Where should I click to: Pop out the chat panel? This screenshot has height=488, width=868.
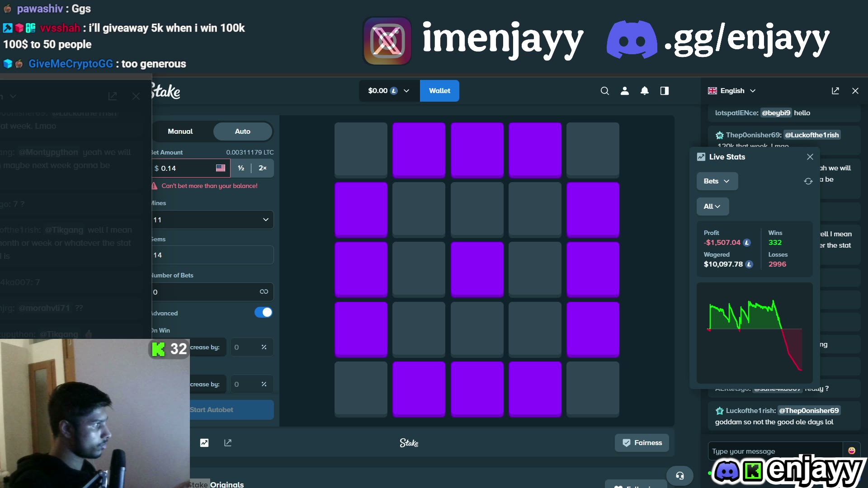pyautogui.click(x=835, y=91)
